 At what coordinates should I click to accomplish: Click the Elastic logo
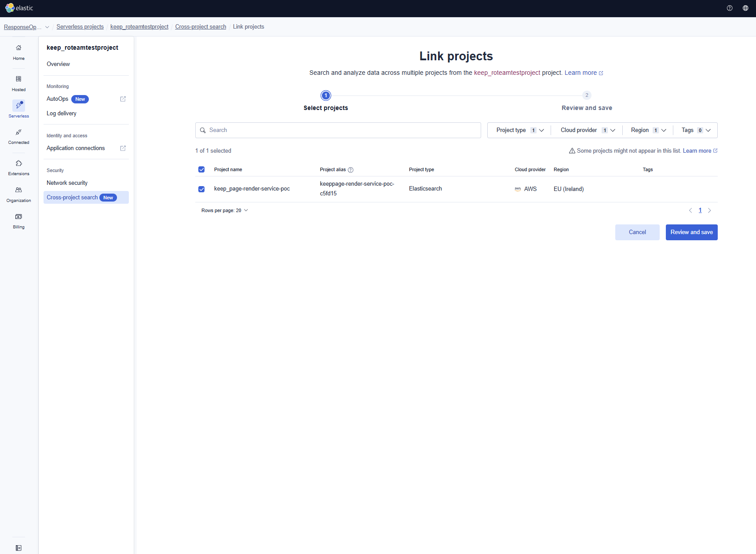(x=19, y=8)
